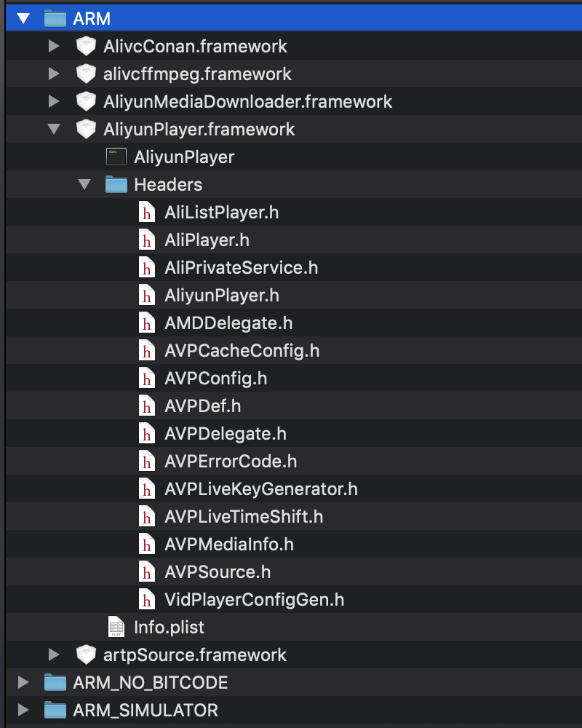This screenshot has height=728, width=582.
Task: Open the AliListPlayer.h file name
Action: (222, 212)
